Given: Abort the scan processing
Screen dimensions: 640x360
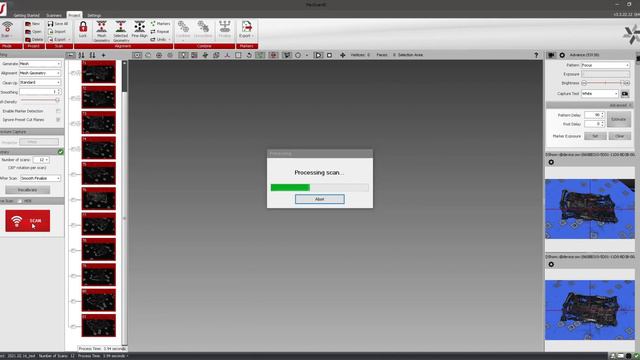Looking at the screenshot, I should point(320,199).
